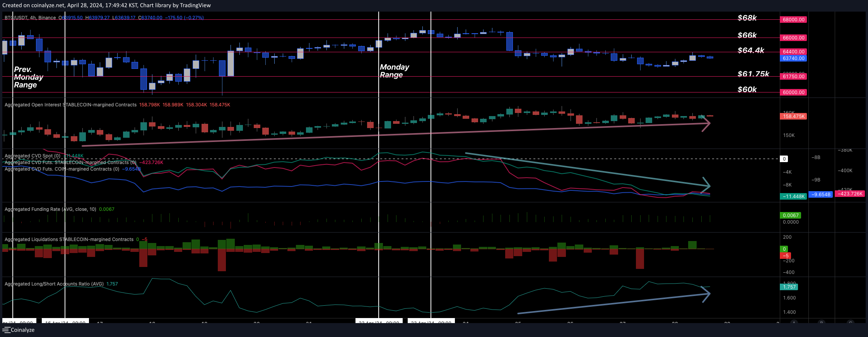868x337 pixels.
Task: Click the descending CVD trend arrow head
Action: click(x=707, y=185)
